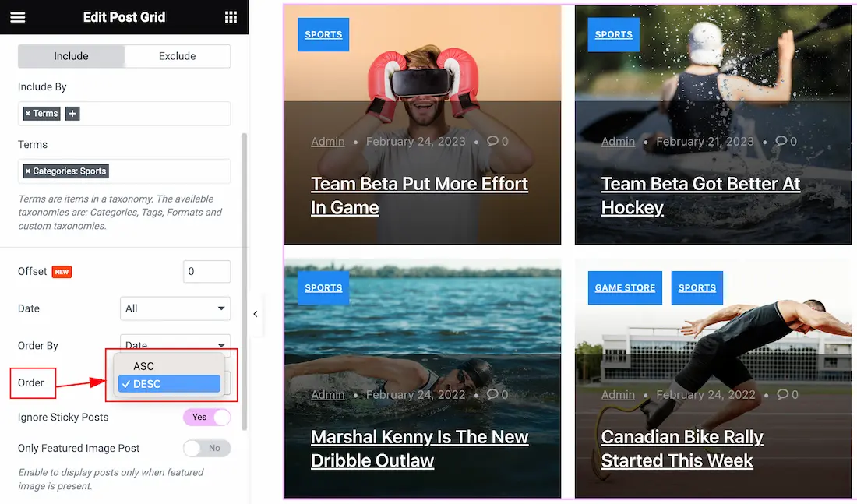Switch to the Exclude tab
The height and width of the screenshot is (504, 857).
point(177,56)
